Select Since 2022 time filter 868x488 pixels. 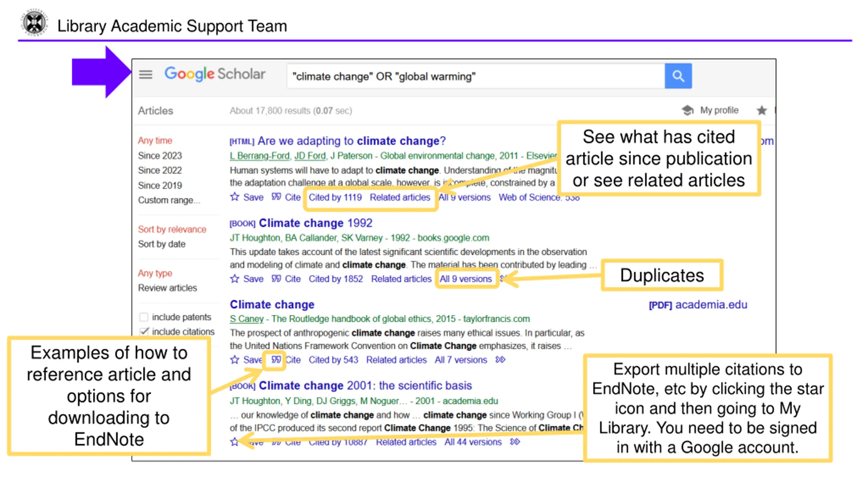click(x=160, y=170)
